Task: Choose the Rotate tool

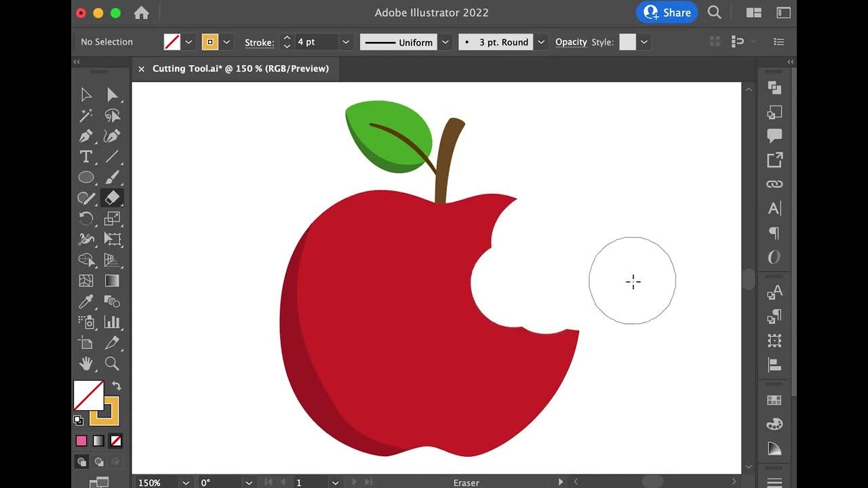Action: tap(86, 218)
